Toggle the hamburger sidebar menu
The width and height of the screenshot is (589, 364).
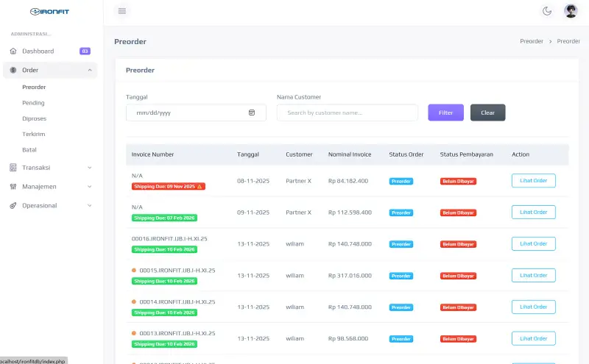click(122, 11)
